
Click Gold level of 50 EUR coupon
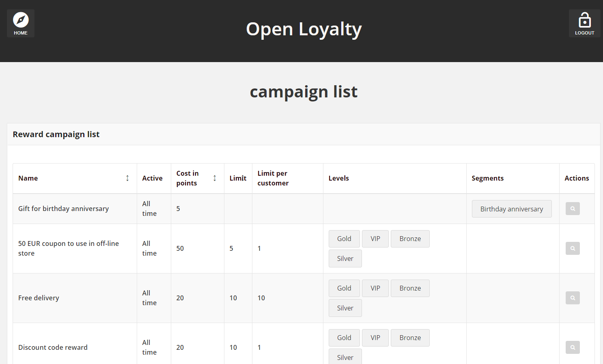(x=344, y=239)
